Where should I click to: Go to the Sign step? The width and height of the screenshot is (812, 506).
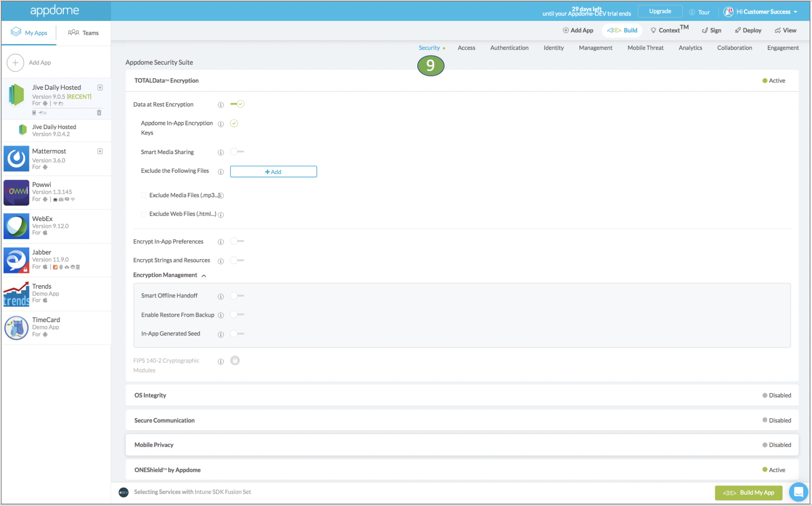(x=711, y=31)
